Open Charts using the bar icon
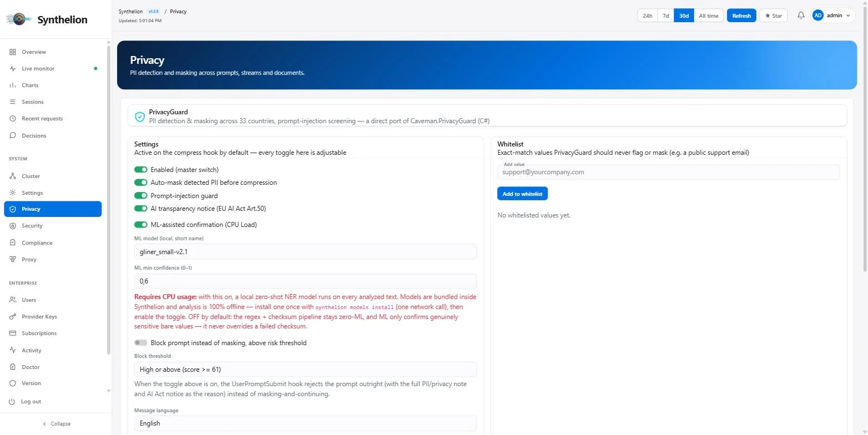The width and height of the screenshot is (868, 435). coord(13,85)
